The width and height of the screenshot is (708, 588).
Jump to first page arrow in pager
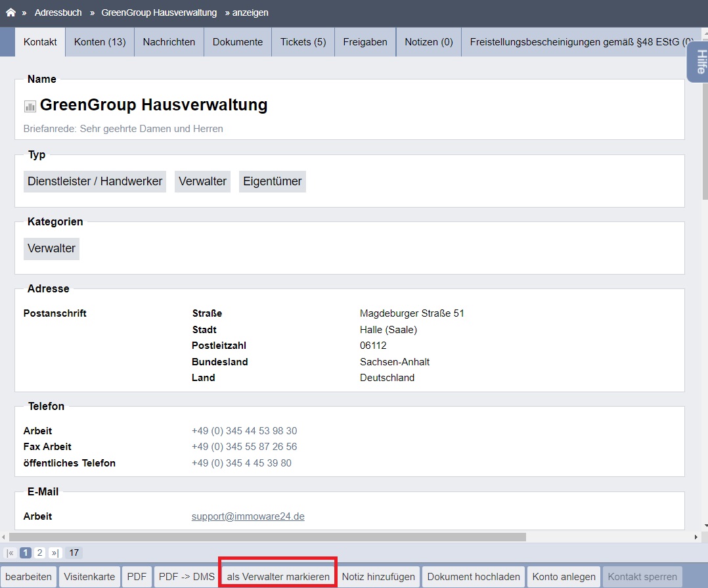11,553
